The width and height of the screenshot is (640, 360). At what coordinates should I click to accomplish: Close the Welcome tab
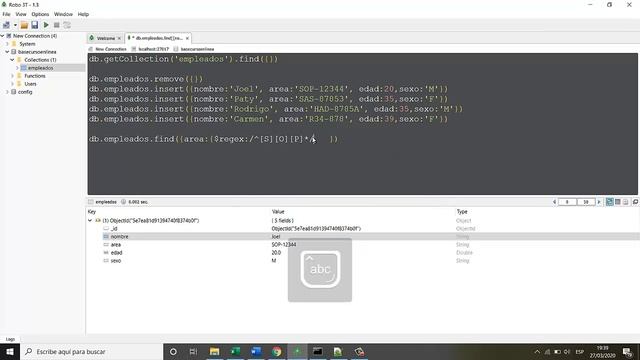(x=119, y=38)
